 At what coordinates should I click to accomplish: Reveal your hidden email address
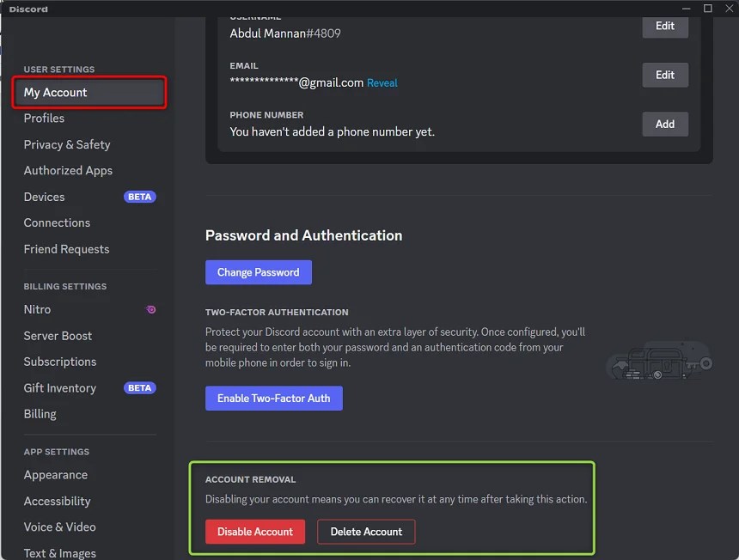pyautogui.click(x=382, y=82)
